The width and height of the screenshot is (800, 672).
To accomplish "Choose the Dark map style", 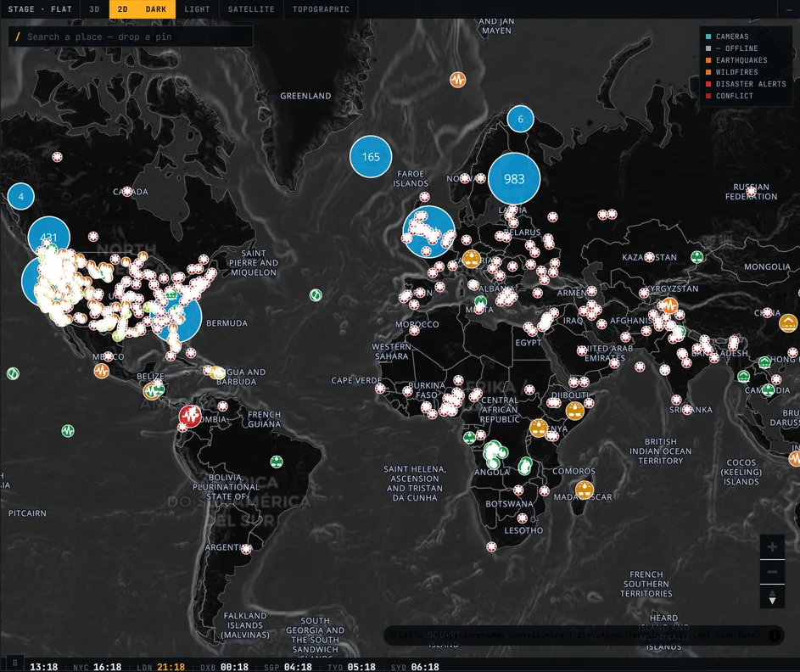I will tap(156, 9).
